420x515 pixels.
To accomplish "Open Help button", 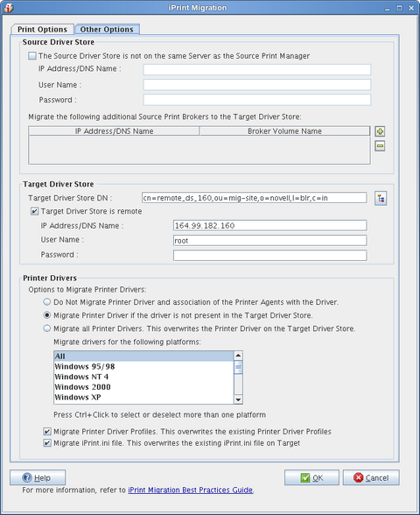I will pos(38,477).
